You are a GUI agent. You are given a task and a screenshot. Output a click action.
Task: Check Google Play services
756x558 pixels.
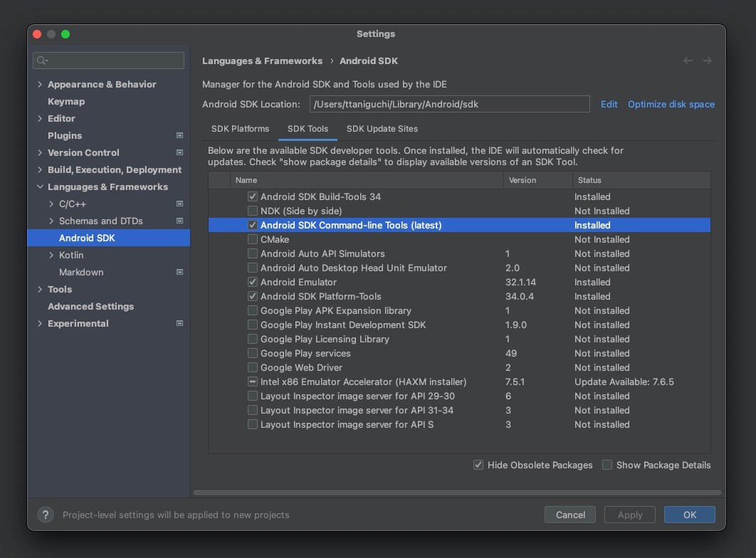coord(252,353)
